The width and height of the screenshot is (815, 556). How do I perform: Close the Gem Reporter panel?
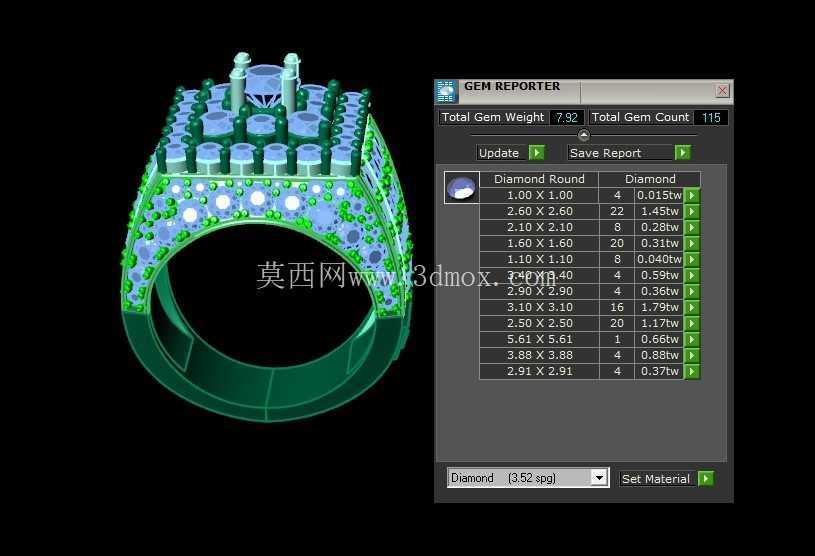[722, 91]
